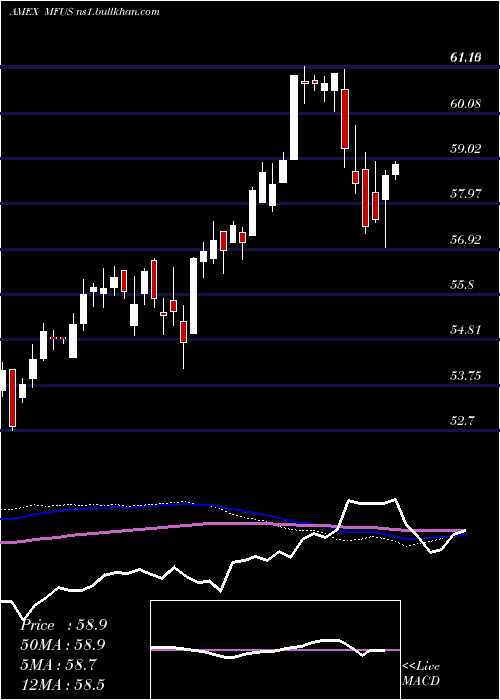Image resolution: width=500 pixels, height=700 pixels.
Task: Click the large red candlestick falling from 60.6
Action: (345, 119)
